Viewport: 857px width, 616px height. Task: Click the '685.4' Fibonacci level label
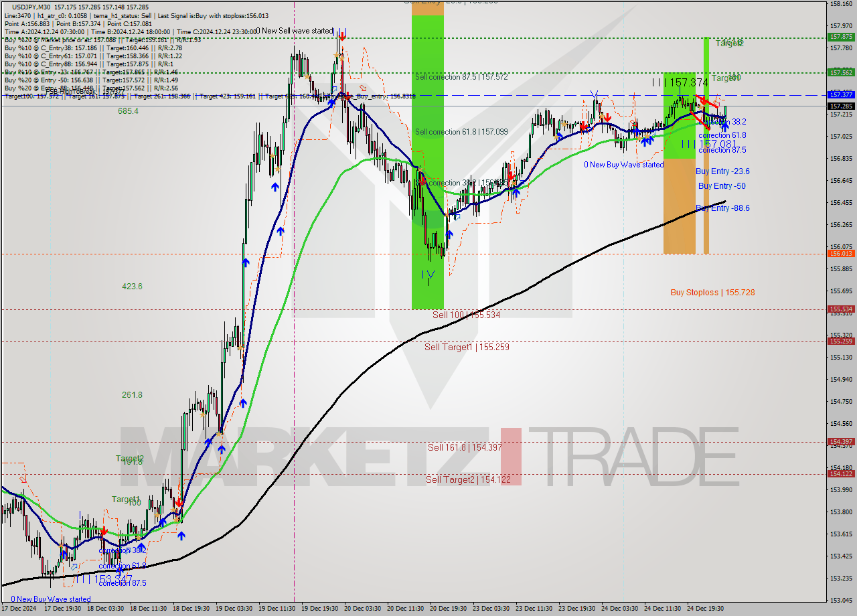tap(128, 111)
